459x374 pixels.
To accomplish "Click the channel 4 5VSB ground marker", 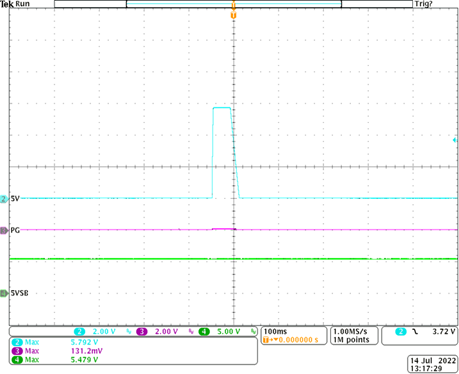I will coord(4,293).
